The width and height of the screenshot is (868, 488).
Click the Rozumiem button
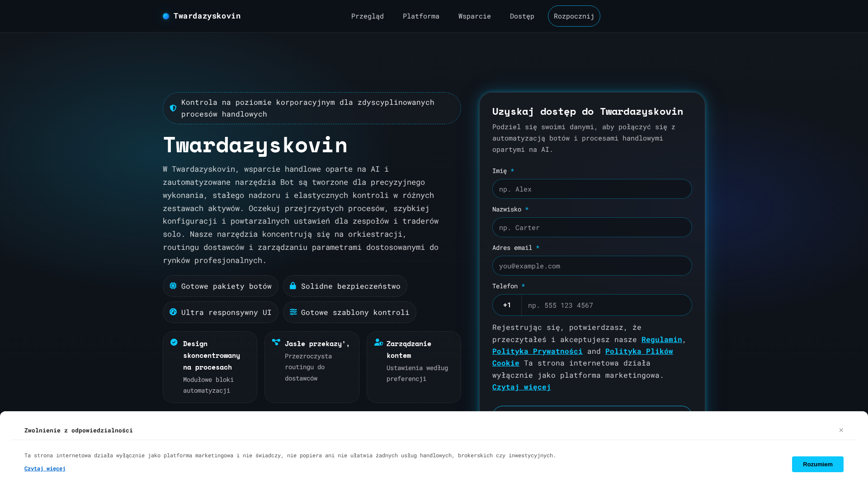pyautogui.click(x=818, y=465)
